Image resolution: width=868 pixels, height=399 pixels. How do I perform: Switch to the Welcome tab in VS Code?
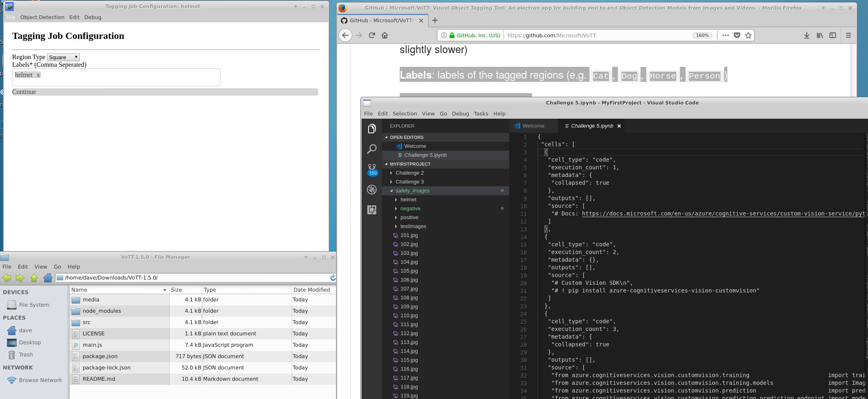point(533,126)
